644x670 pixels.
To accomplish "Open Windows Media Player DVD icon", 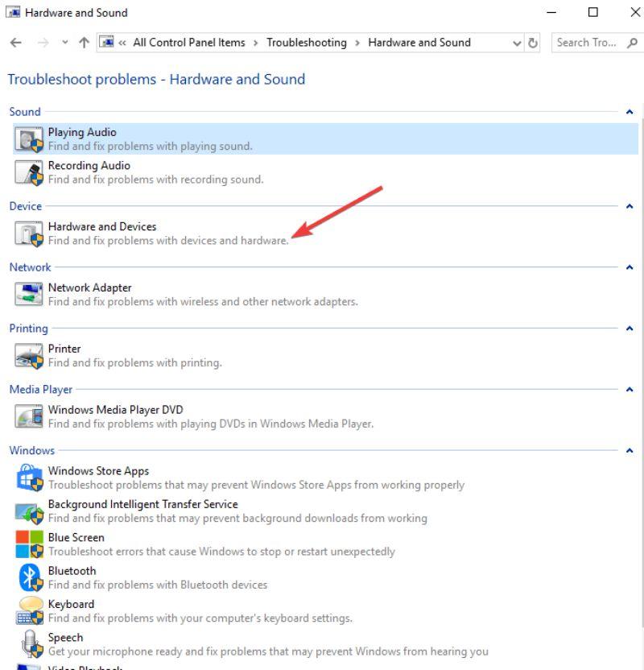I will (29, 416).
